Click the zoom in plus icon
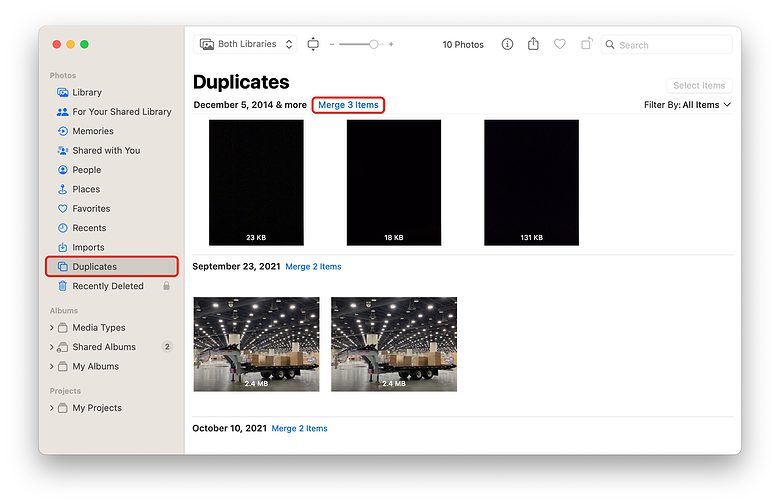The width and height of the screenshot is (780, 504). [x=391, y=44]
